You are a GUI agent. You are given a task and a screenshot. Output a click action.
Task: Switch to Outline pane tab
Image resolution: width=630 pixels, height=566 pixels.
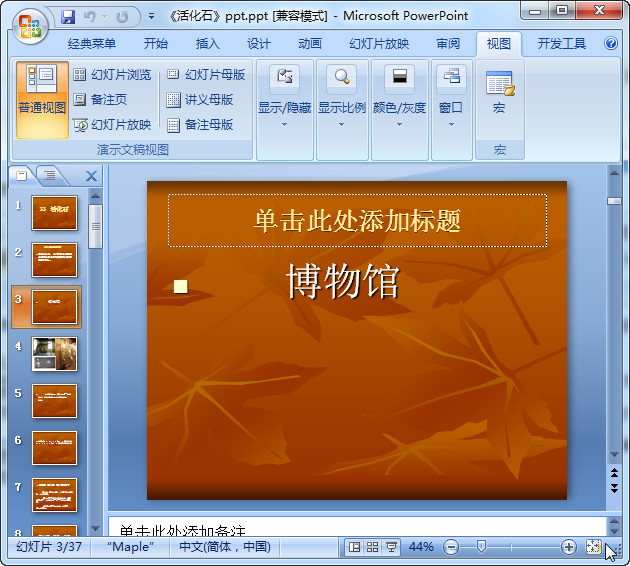coord(50,176)
